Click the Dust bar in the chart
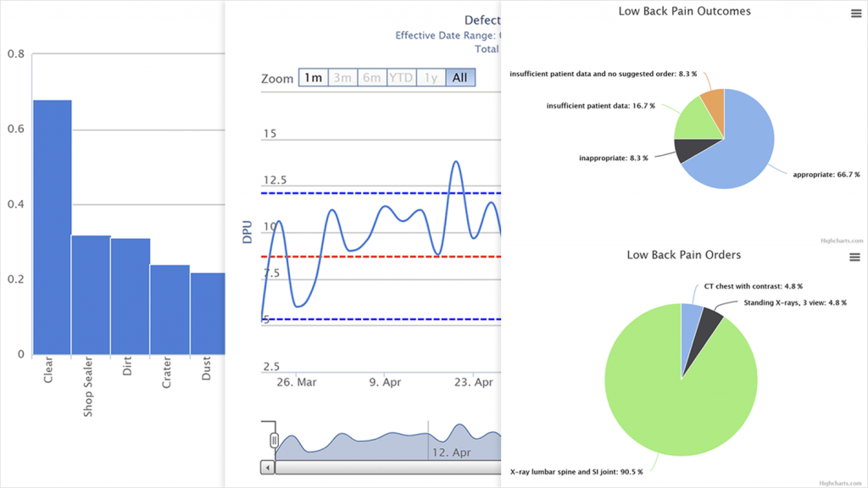 (x=208, y=313)
